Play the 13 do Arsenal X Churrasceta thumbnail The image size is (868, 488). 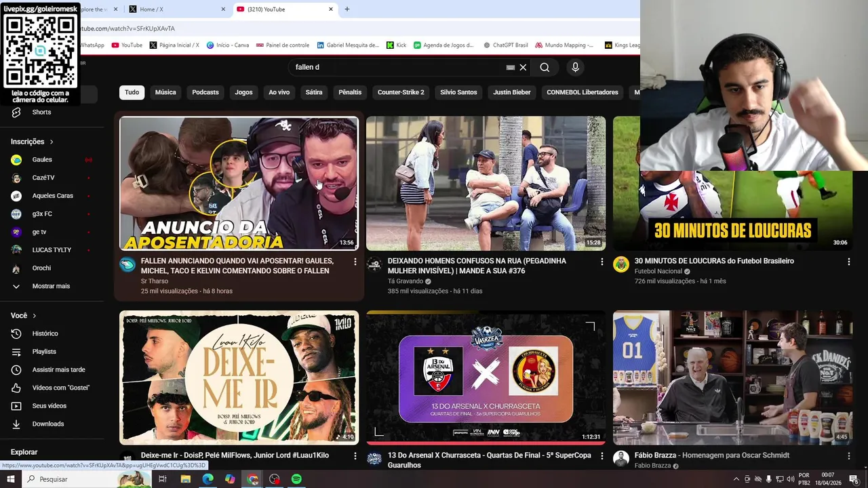[x=486, y=378]
